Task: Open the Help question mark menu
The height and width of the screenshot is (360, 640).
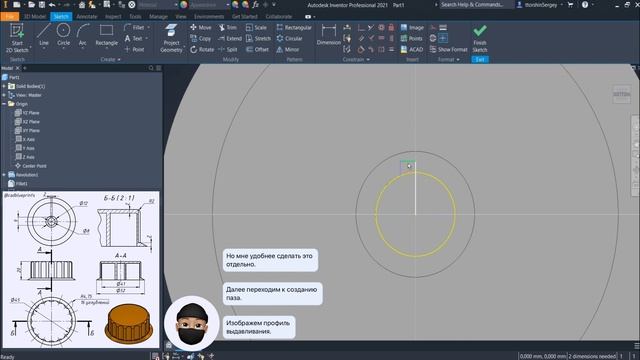Action: 585,5
